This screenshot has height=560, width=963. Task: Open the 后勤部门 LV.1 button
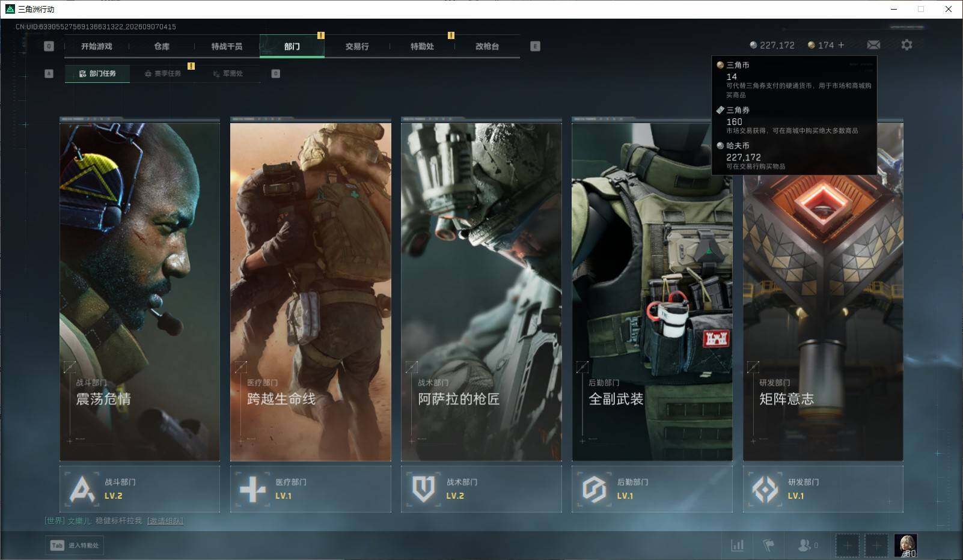652,489
